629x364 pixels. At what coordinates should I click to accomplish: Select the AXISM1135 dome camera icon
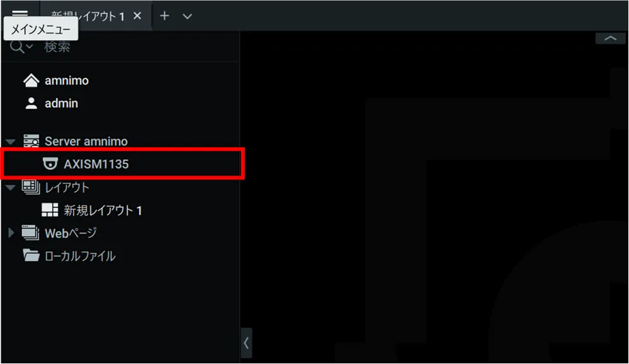click(50, 164)
